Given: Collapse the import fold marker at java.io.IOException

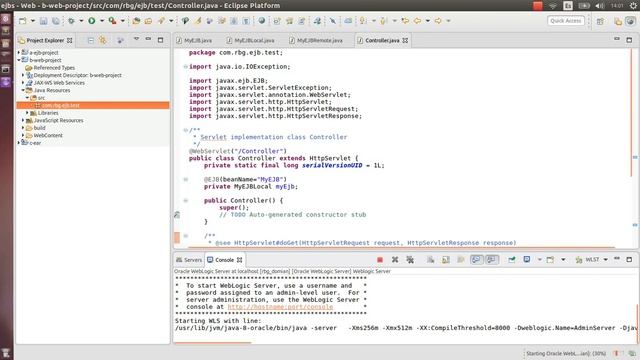Looking at the screenshot, I should (x=185, y=67).
